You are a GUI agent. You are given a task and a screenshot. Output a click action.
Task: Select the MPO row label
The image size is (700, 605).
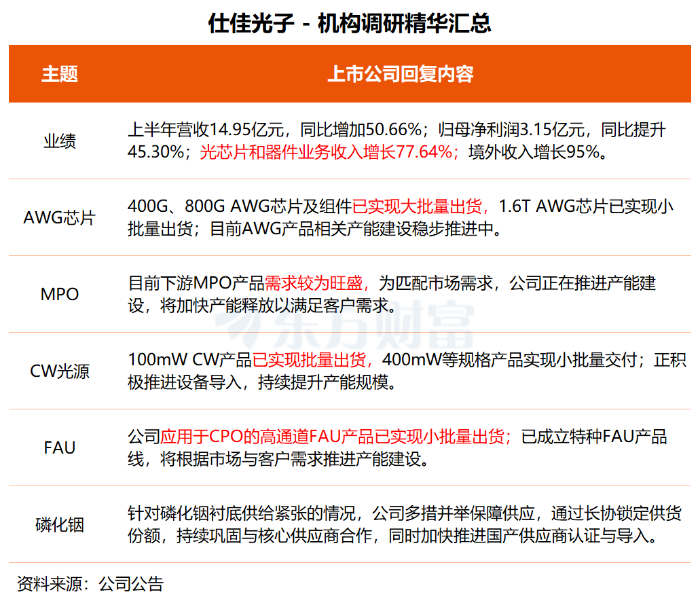click(x=60, y=294)
